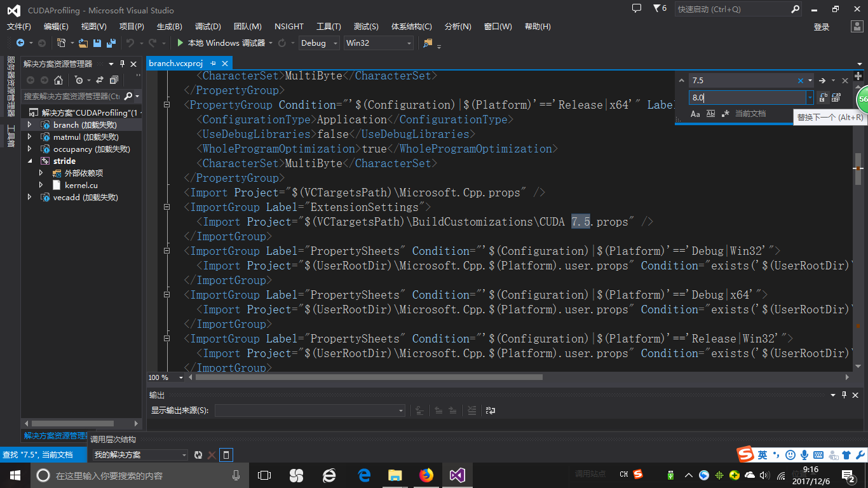
Task: Open the 调试(D) menu
Action: [208, 27]
